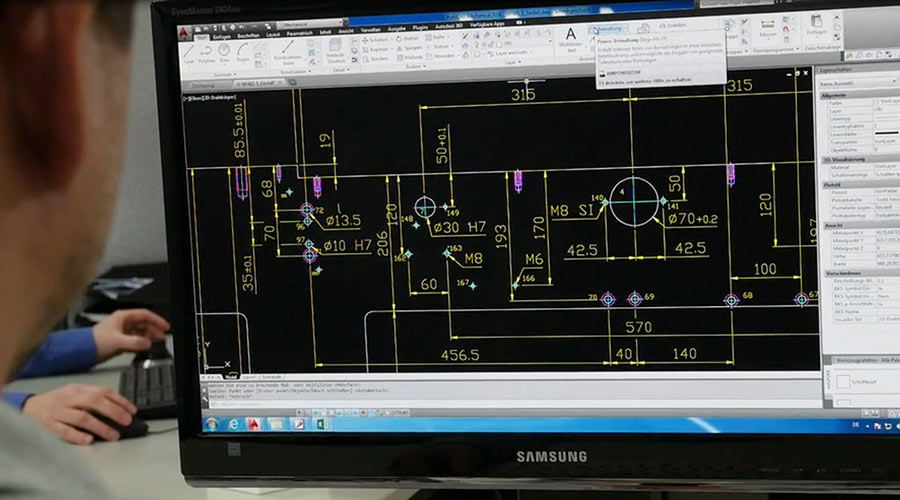Select the Model layout tab
The image size is (900, 500).
click(x=231, y=377)
